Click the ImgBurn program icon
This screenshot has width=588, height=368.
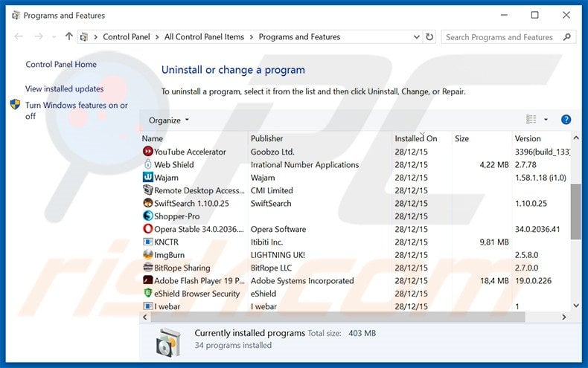pos(148,254)
